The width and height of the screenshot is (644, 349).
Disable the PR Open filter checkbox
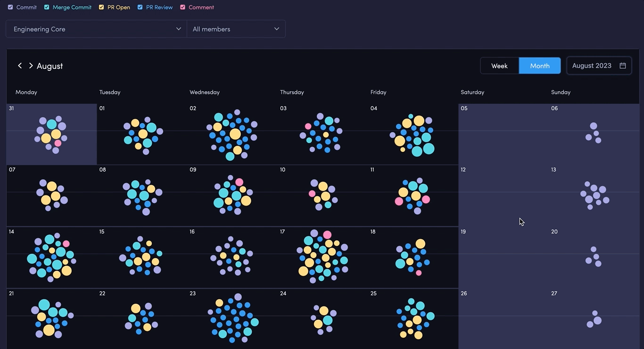pyautogui.click(x=101, y=7)
